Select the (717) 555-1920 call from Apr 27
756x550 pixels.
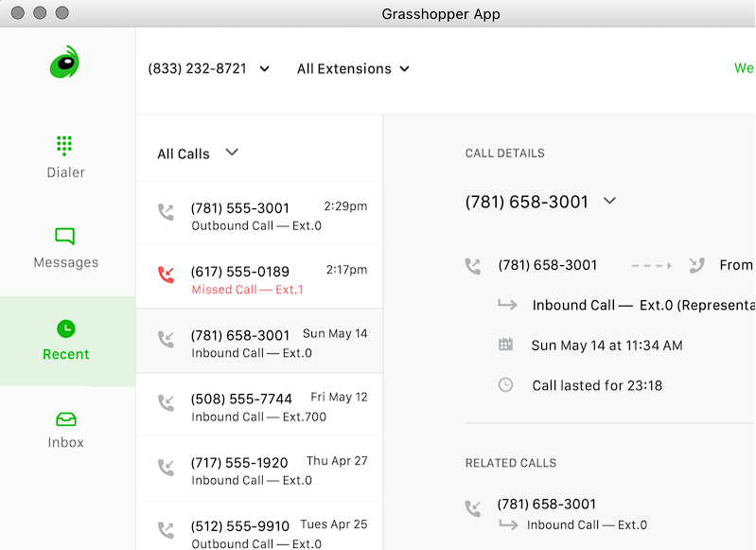[x=258, y=470]
